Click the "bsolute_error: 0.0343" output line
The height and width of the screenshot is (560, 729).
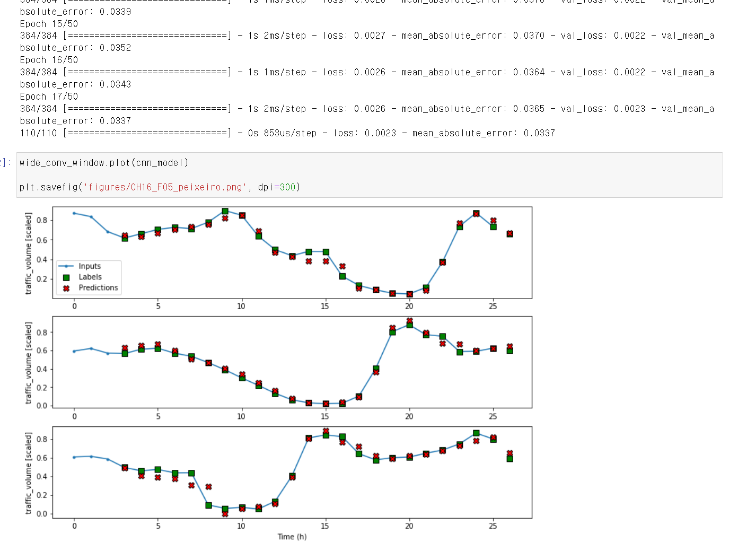[x=75, y=84]
